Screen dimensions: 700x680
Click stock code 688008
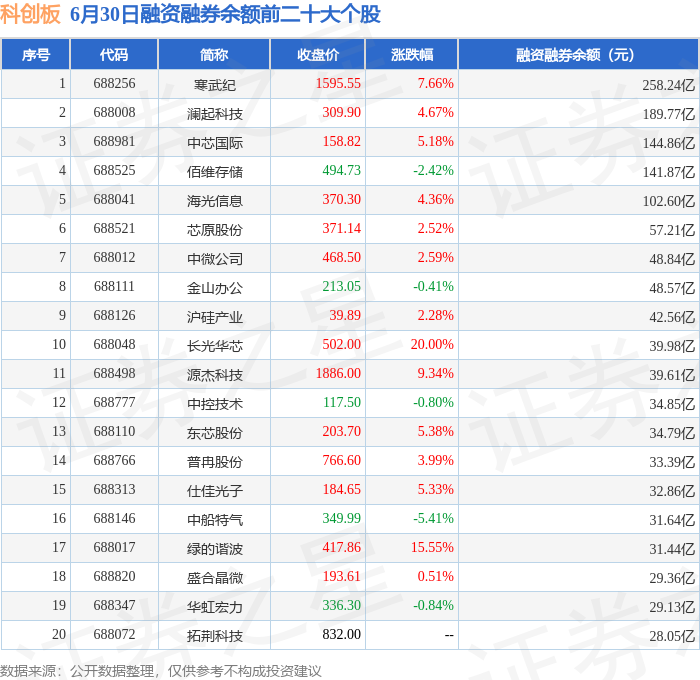pos(114,112)
